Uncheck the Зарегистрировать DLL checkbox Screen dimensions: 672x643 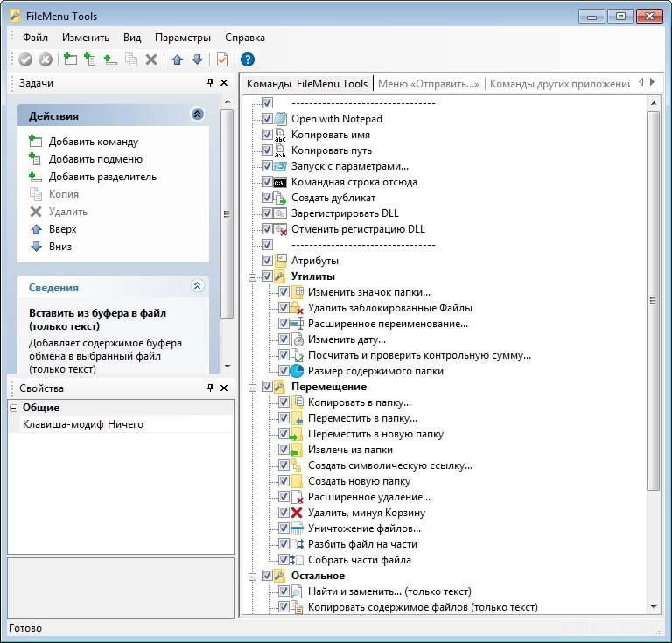point(267,213)
